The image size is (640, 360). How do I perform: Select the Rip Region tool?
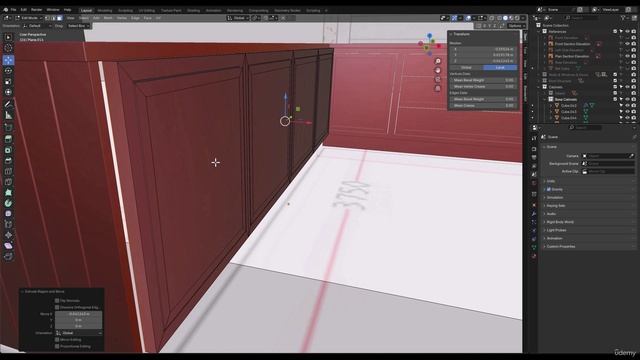point(8,256)
